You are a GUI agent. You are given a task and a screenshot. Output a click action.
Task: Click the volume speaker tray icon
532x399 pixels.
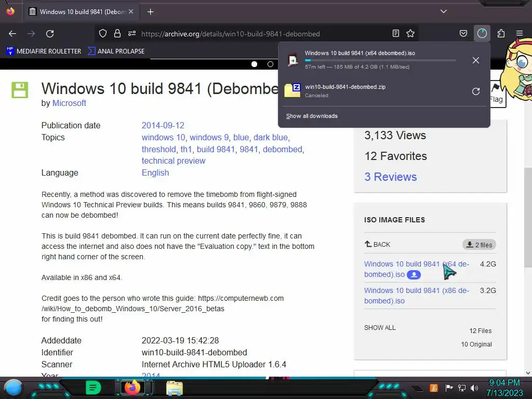[x=474, y=388]
